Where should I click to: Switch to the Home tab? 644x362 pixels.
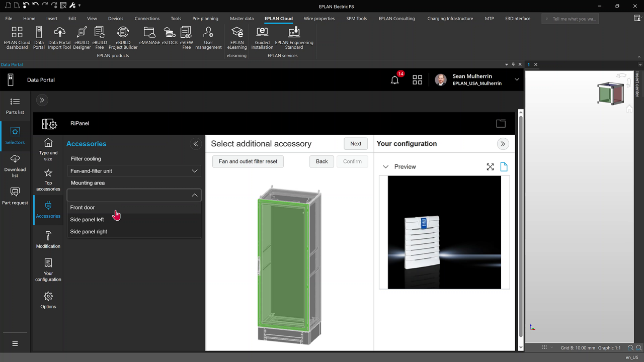(29, 19)
